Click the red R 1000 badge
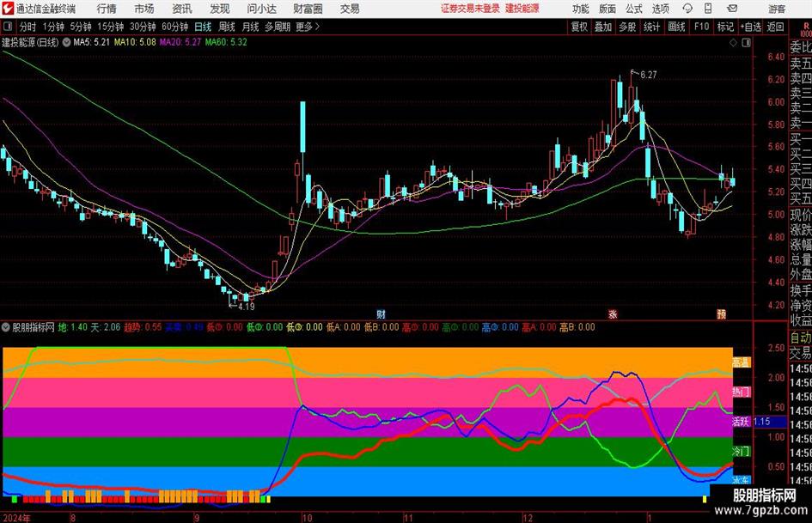 (x=806, y=29)
